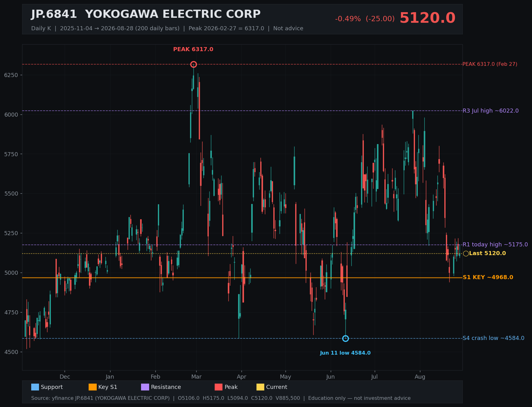Image resolution: width=532 pixels, height=407 pixels.
Task: Select the blue Support legend swatch
Action: [35, 387]
